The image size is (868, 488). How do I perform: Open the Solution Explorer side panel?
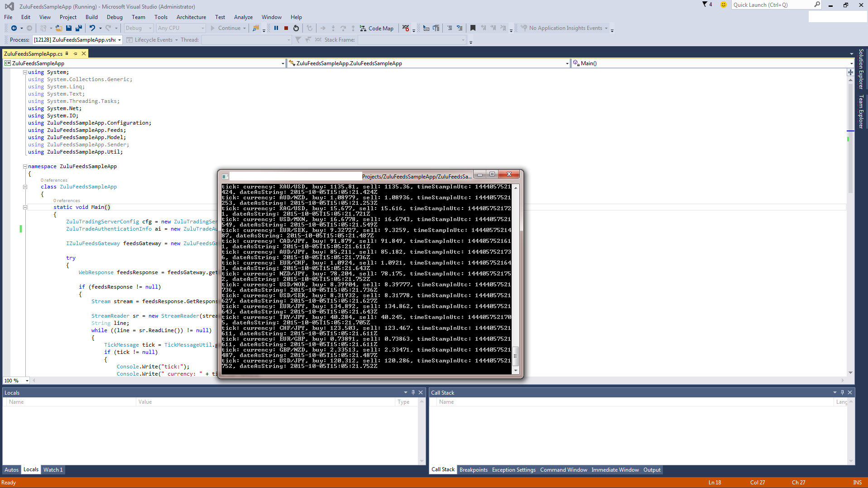click(x=861, y=69)
